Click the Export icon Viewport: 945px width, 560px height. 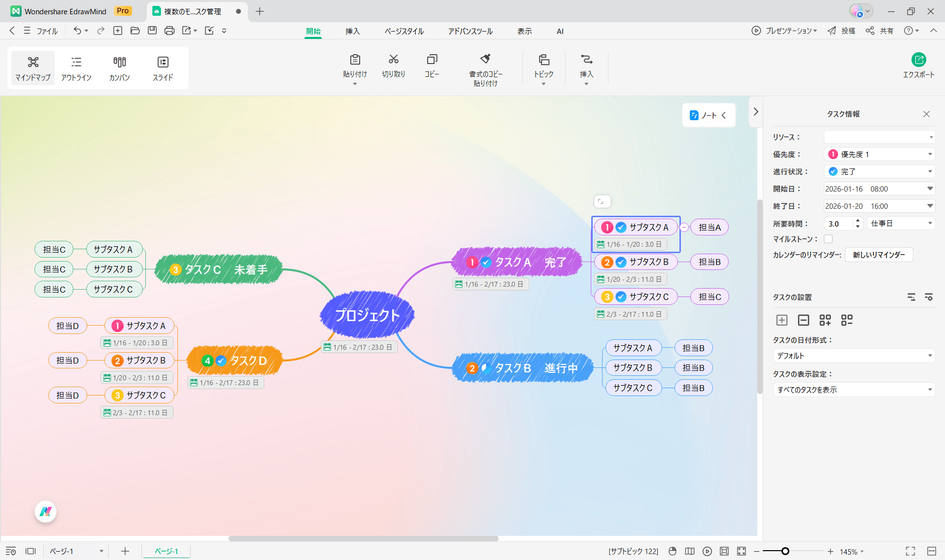click(918, 60)
